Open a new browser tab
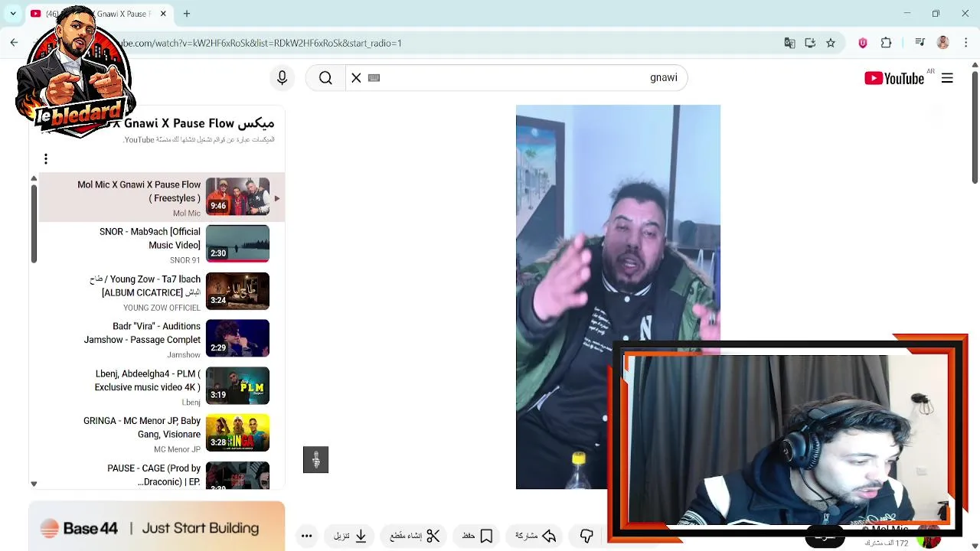 tap(187, 14)
